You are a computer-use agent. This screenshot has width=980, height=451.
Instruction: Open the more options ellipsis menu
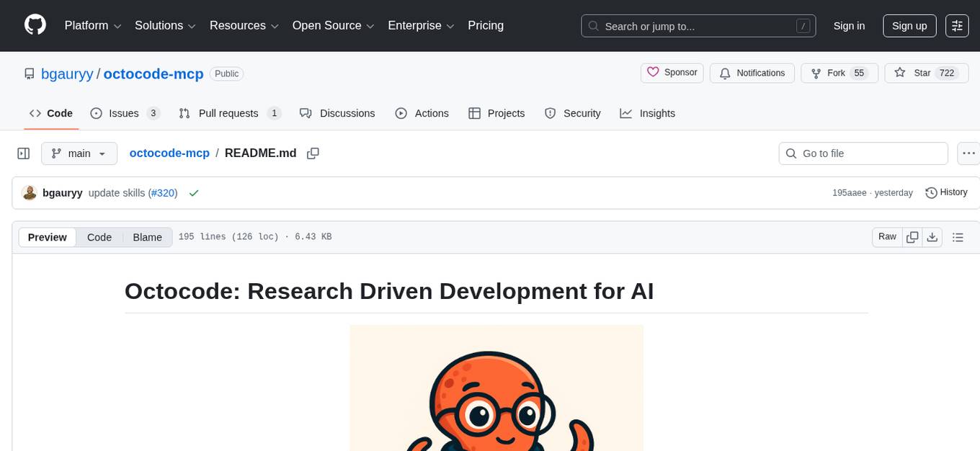[x=968, y=153]
